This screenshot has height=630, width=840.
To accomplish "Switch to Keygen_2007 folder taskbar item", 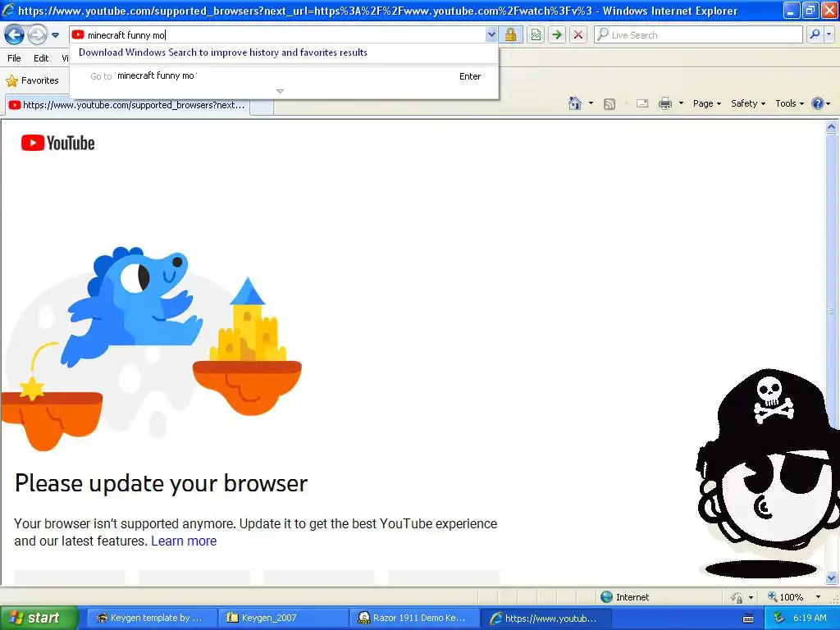I will (x=283, y=619).
